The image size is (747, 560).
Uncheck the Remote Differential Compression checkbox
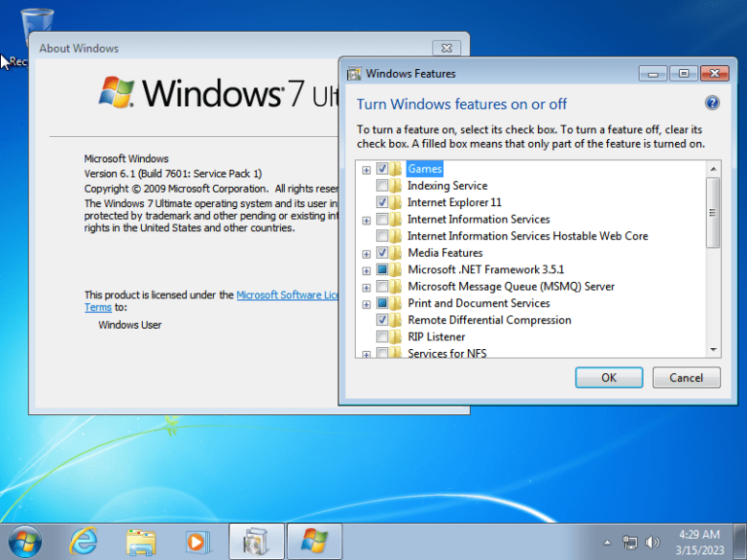pos(382,320)
